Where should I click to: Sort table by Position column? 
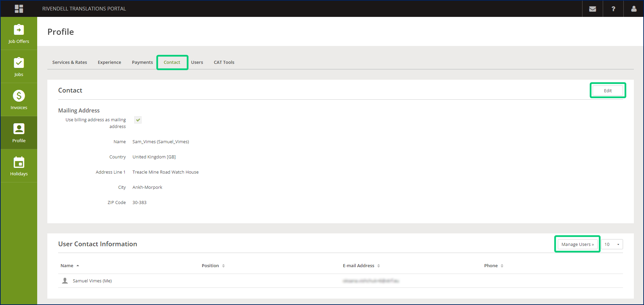point(213,266)
